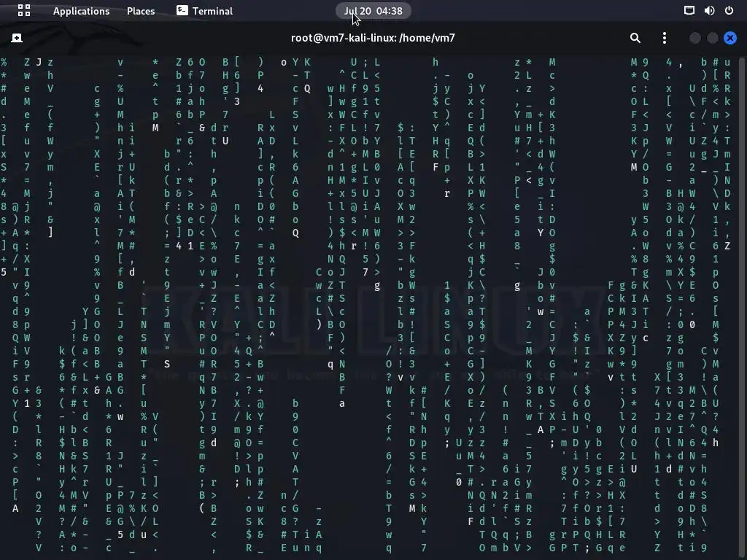This screenshot has height=560, width=747.
Task: Open the Terminal app menu in top bar
Action: coord(204,11)
